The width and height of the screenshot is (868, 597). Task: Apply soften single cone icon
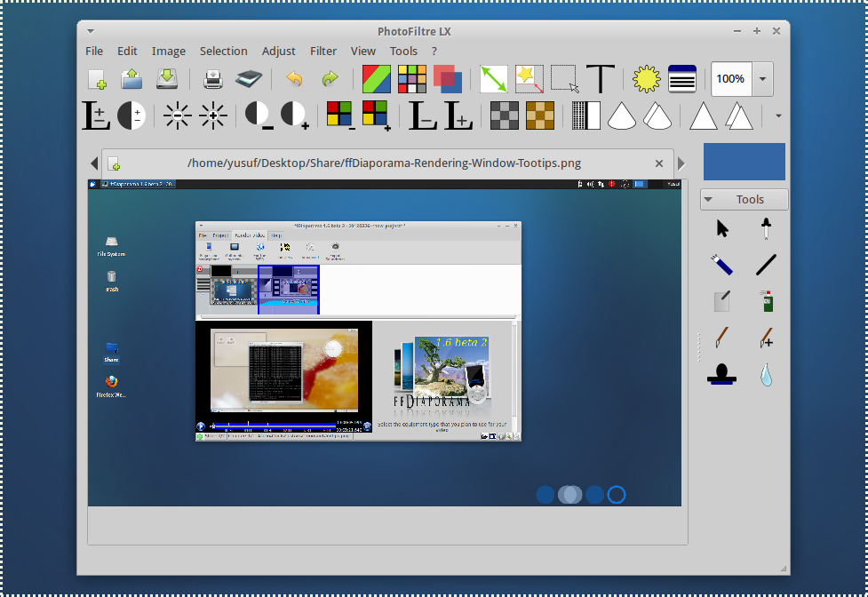click(x=622, y=115)
